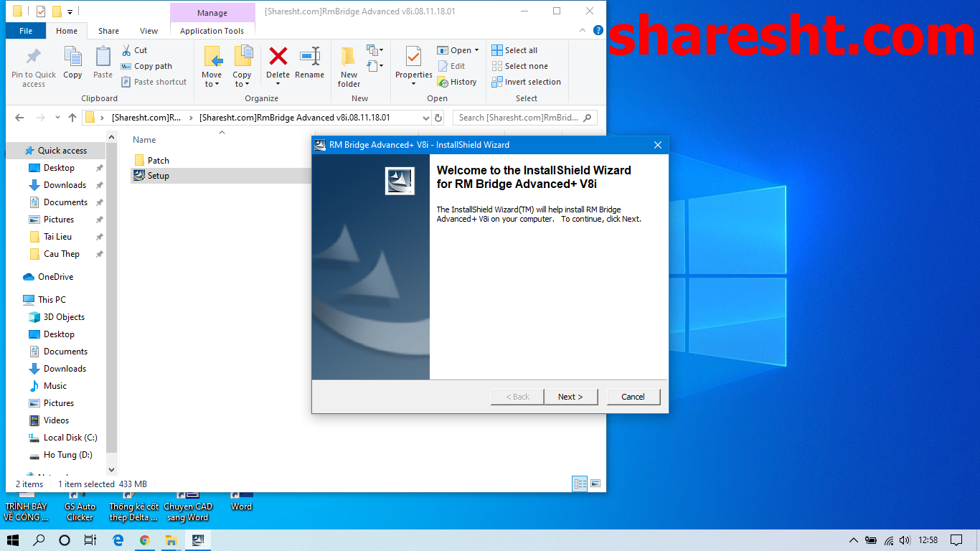Open Music in navigation pane
This screenshot has width=980, height=551.
click(x=55, y=386)
